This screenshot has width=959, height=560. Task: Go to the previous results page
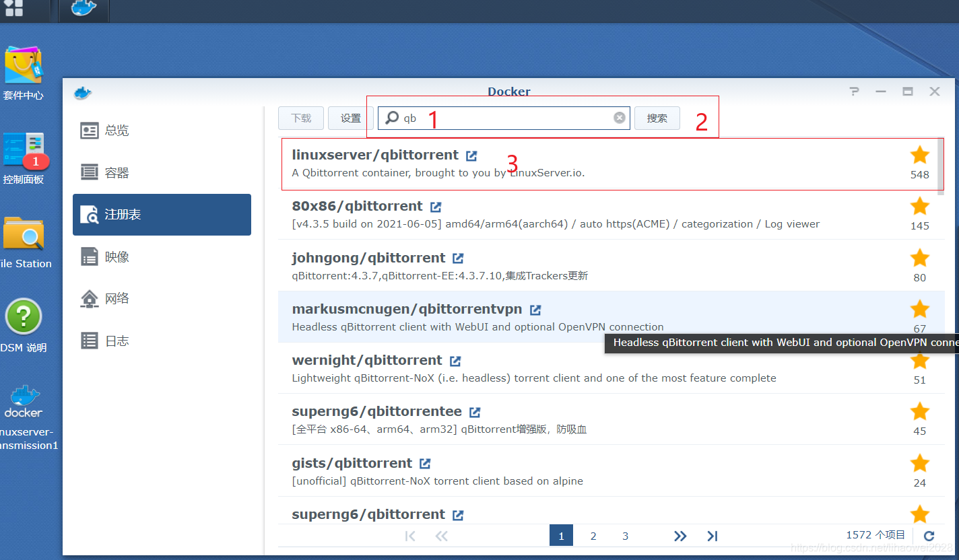tap(442, 536)
